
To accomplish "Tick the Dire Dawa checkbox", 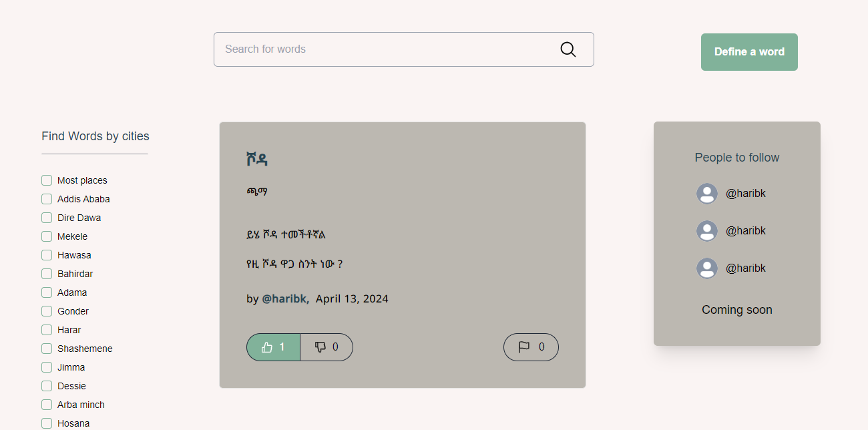I will 47,218.
